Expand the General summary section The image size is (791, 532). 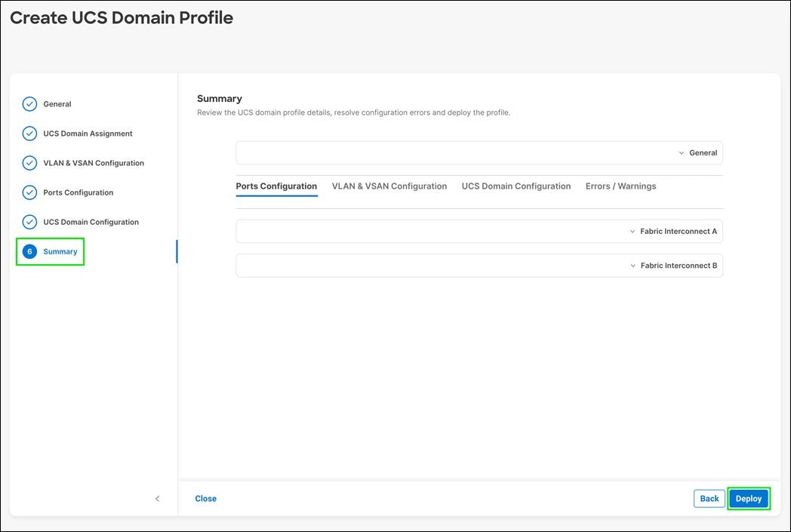coord(682,152)
